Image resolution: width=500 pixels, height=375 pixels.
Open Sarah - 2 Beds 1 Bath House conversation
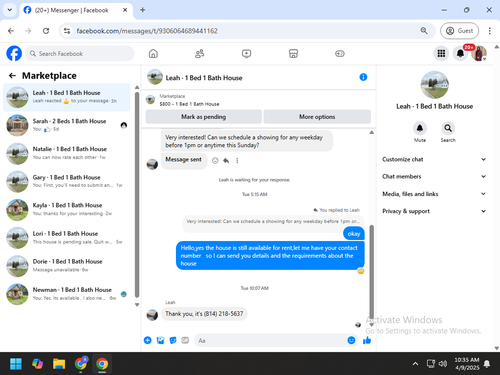pos(66,125)
